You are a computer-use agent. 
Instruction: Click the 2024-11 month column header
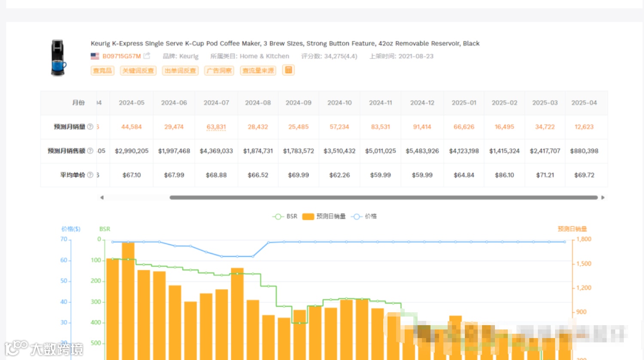tap(381, 103)
